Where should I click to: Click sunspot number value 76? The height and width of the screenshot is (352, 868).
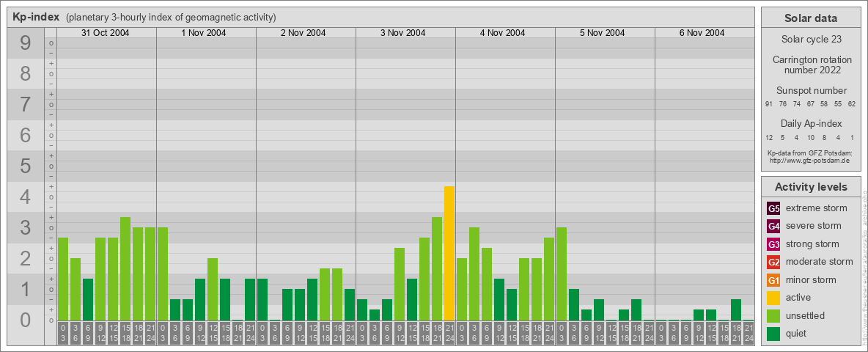pyautogui.click(x=783, y=104)
